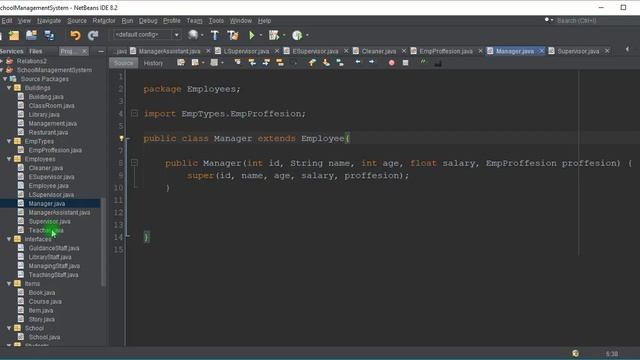This screenshot has height=360, width=640.
Task: Click the notifications icon in the status bar
Action: click(575, 353)
